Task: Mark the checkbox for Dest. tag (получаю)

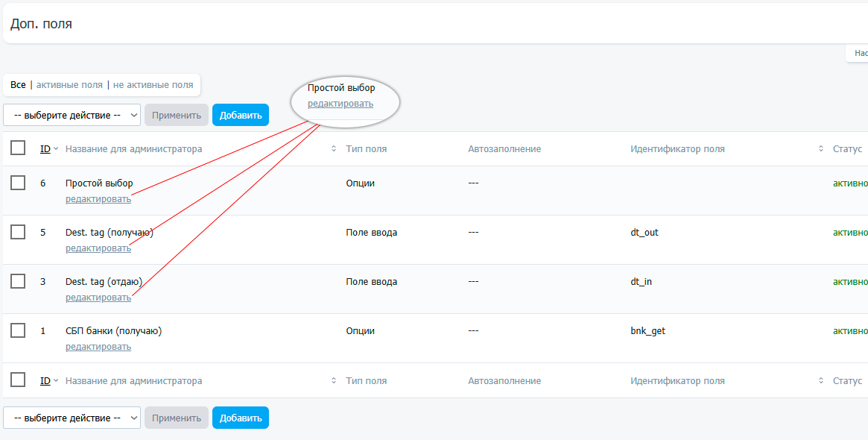Action: (x=18, y=233)
